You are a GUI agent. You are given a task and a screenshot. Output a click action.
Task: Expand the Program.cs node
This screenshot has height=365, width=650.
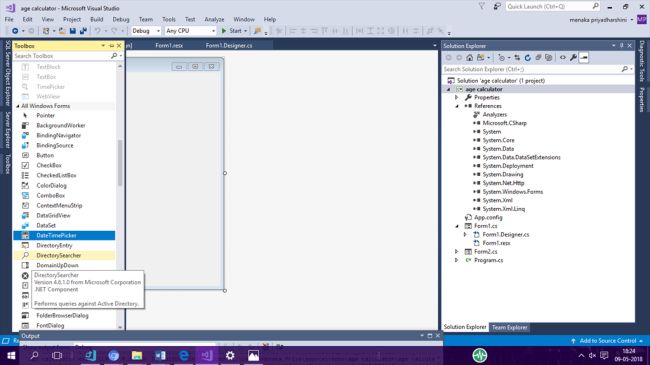point(457,260)
